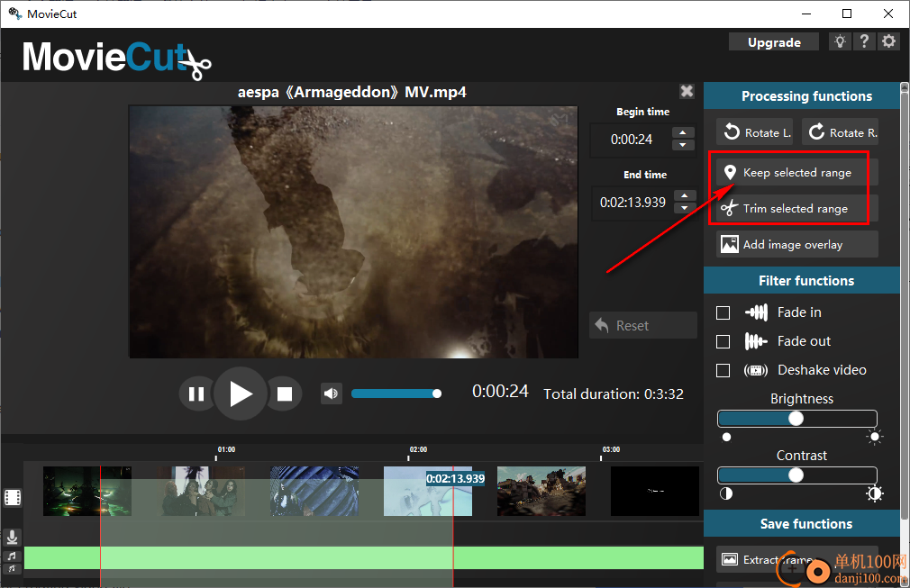Click the 01:00 timeline ruler mark
Image resolution: width=910 pixels, height=588 pixels.
[x=226, y=449]
